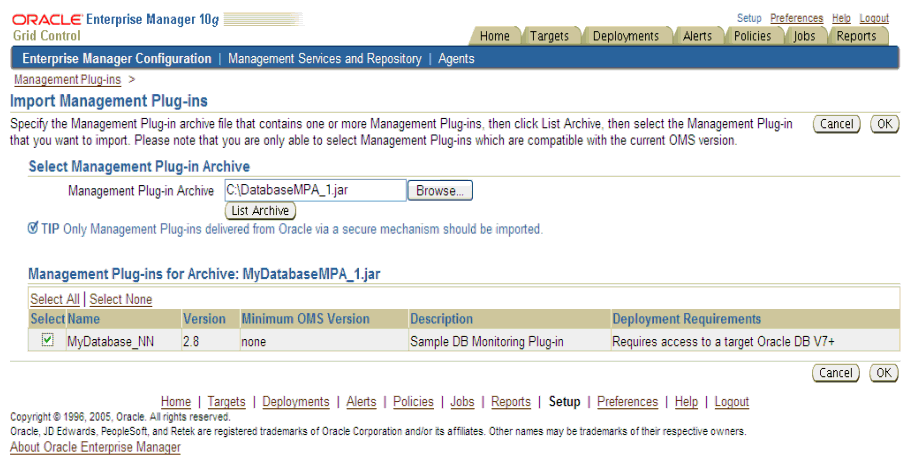This screenshot has height=466, width=916.
Task: Open the Jobs tab
Action: [x=804, y=36]
